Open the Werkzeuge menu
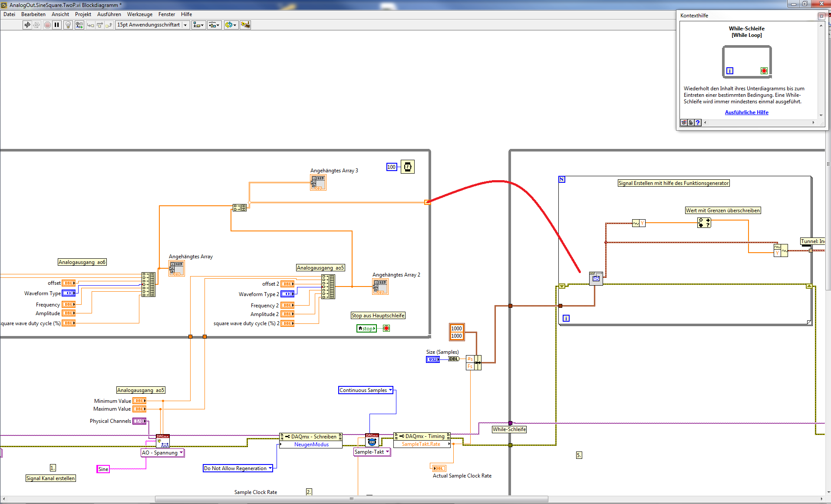This screenshot has width=831, height=504. 139,14
